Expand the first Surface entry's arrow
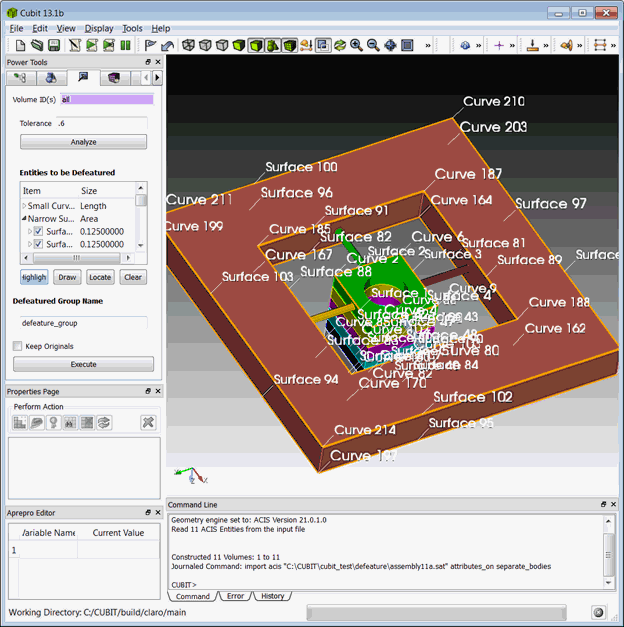The width and height of the screenshot is (624, 627). (x=29, y=231)
